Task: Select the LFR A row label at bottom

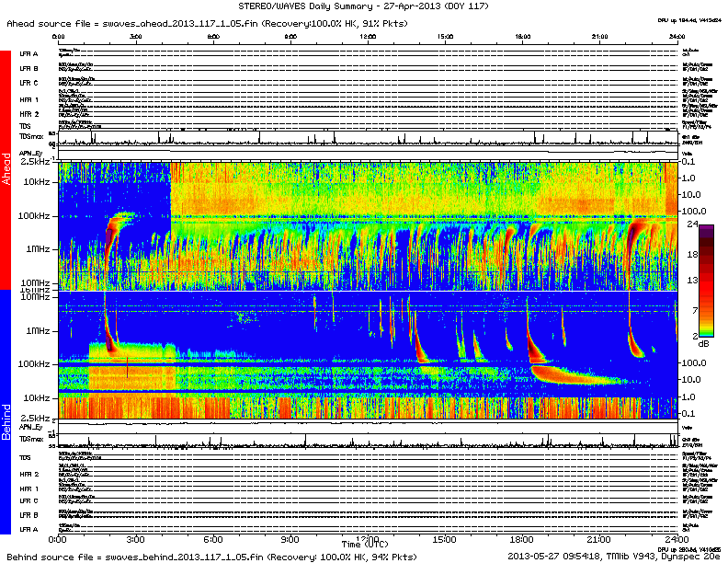Action: (x=28, y=530)
